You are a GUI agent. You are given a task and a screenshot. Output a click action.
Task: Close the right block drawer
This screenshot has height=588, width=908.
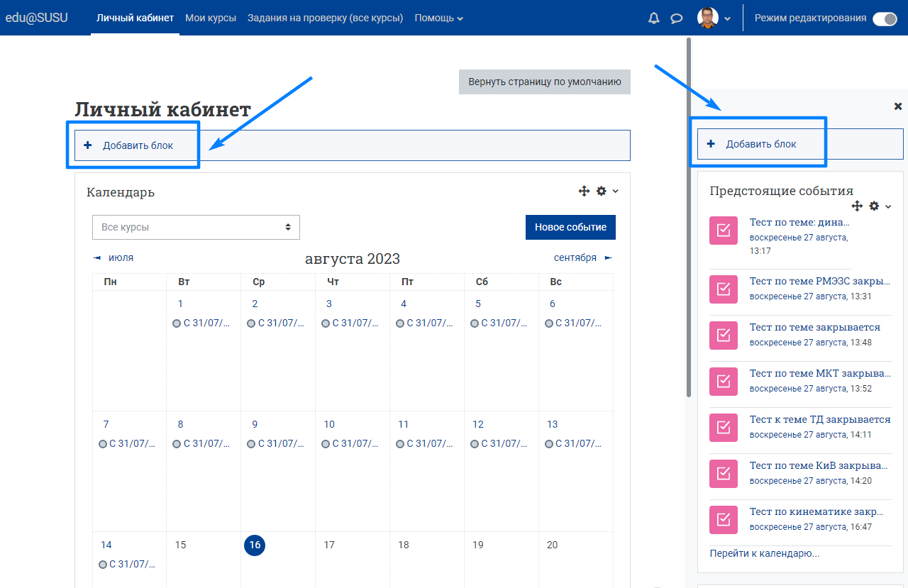pyautogui.click(x=897, y=106)
